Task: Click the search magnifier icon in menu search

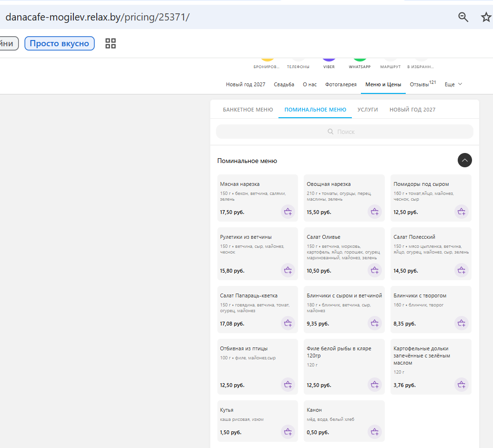Action: click(x=330, y=132)
